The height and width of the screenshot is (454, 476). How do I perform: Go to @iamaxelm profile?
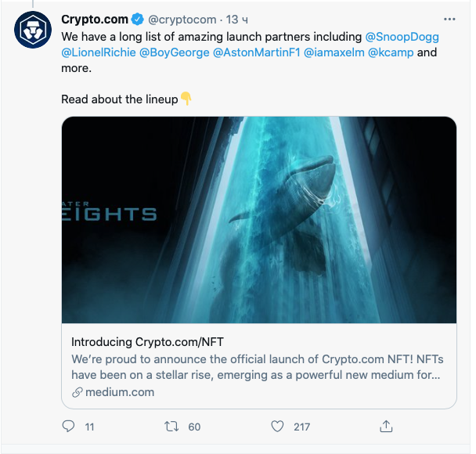(x=334, y=52)
